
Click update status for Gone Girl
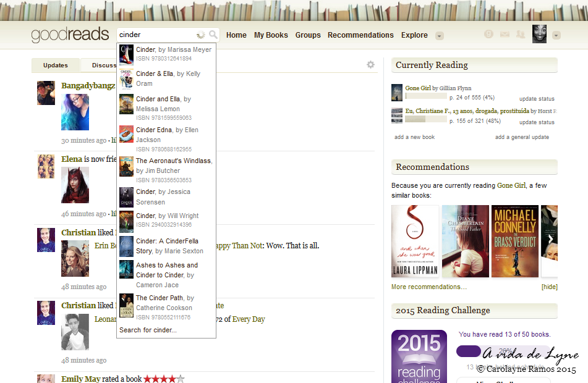[537, 99]
